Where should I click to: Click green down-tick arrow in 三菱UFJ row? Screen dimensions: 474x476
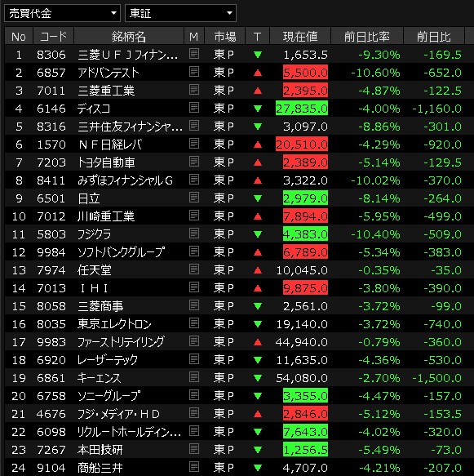(x=258, y=55)
